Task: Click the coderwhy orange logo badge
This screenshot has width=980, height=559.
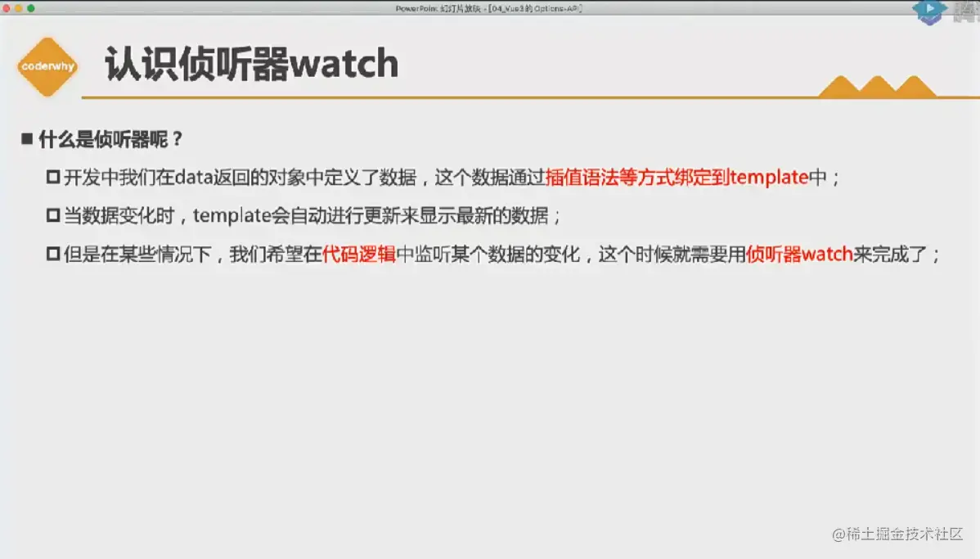Action: tap(47, 66)
